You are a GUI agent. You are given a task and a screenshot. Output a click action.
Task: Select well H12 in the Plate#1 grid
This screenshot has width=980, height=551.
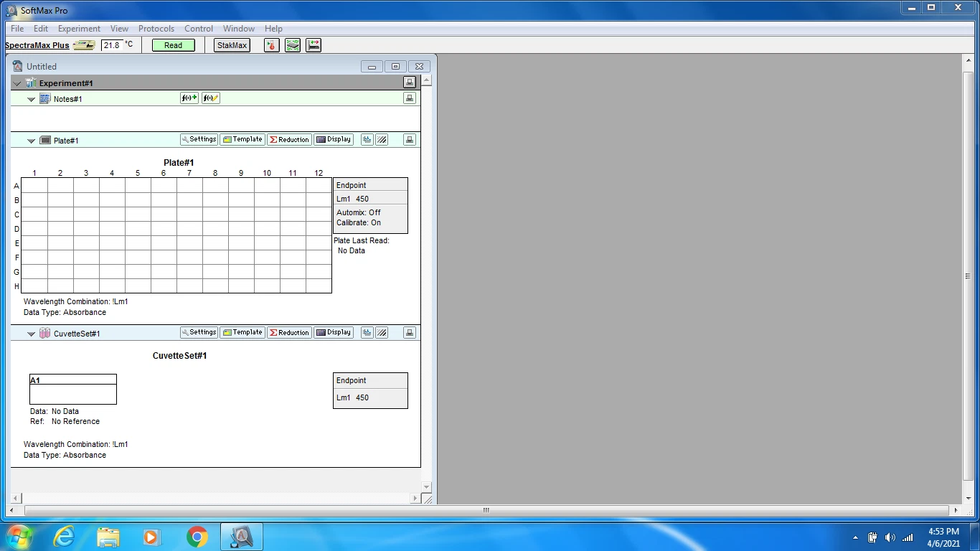[x=319, y=286]
